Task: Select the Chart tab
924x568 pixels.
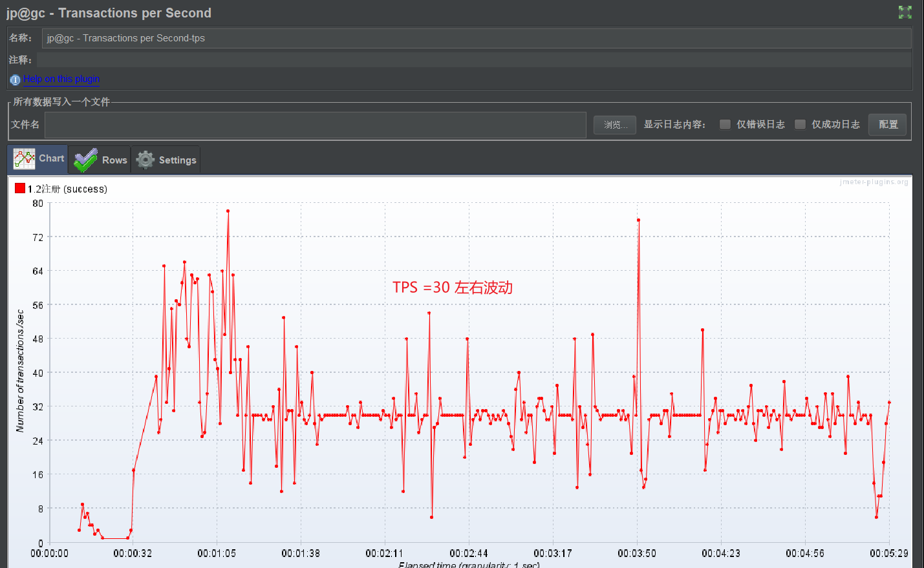Action: click(38, 159)
